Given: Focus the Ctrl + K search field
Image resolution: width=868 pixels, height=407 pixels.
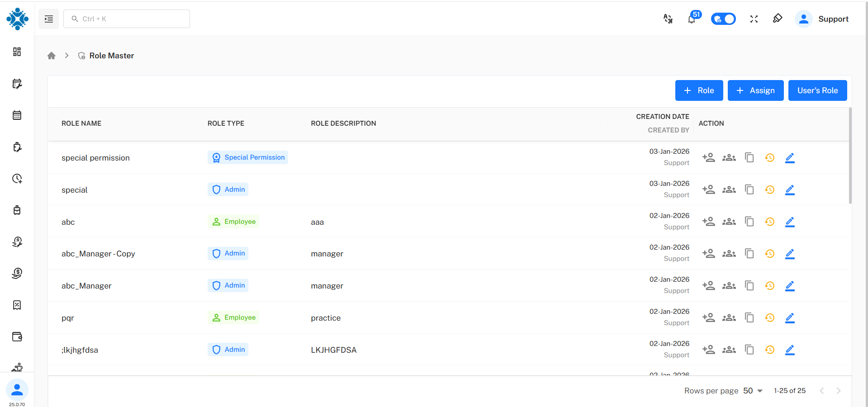Looking at the screenshot, I should point(127,19).
